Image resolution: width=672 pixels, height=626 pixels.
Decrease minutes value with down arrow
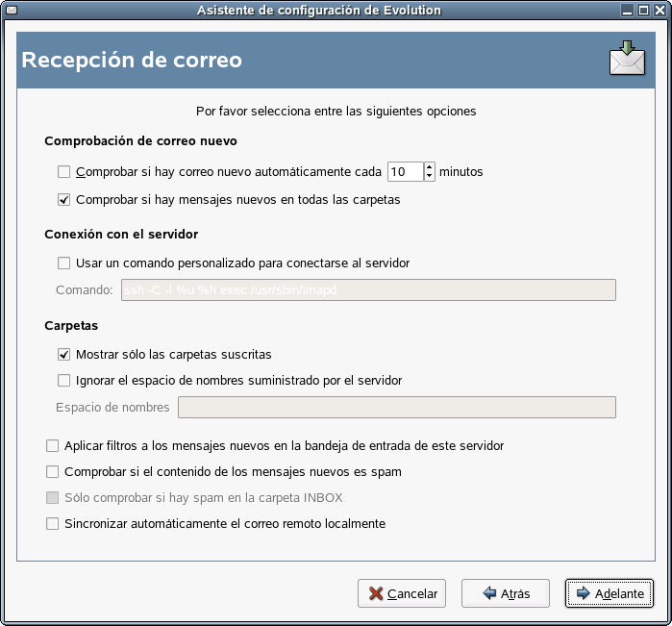pyautogui.click(x=430, y=176)
